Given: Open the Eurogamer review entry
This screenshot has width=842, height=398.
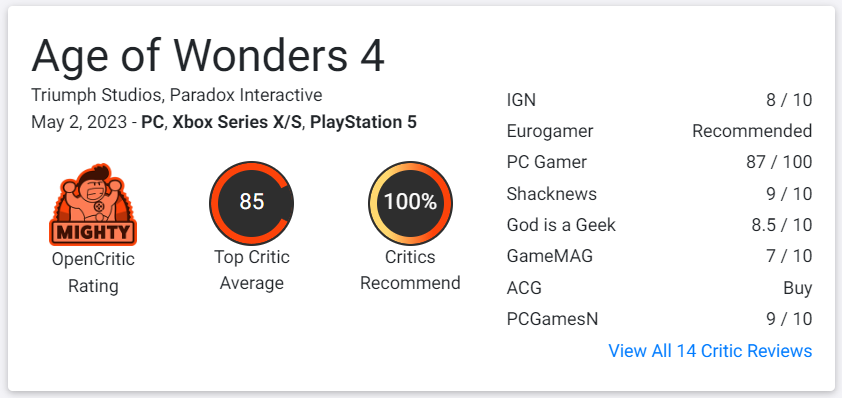Looking at the screenshot, I should [659, 131].
